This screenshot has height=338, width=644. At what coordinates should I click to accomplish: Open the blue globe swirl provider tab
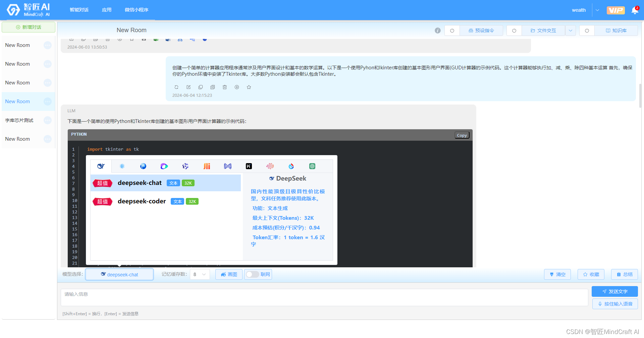point(143,166)
